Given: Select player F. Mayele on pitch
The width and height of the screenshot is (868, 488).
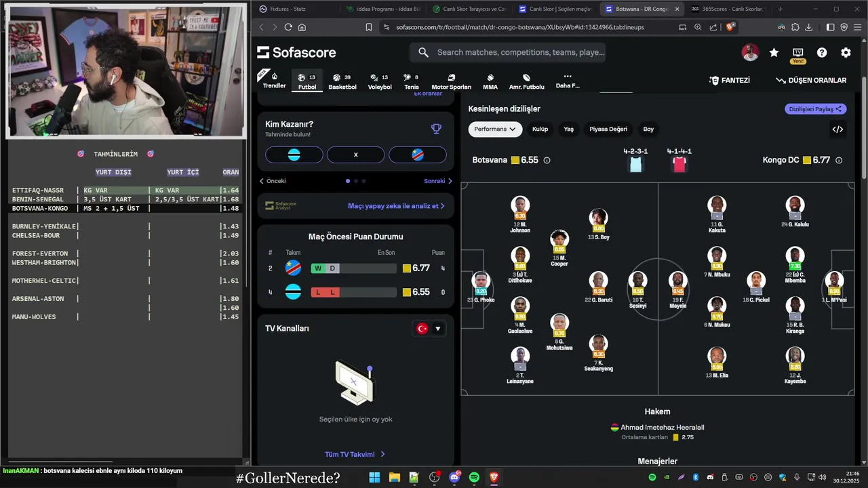Looking at the screenshot, I should pyautogui.click(x=677, y=290).
